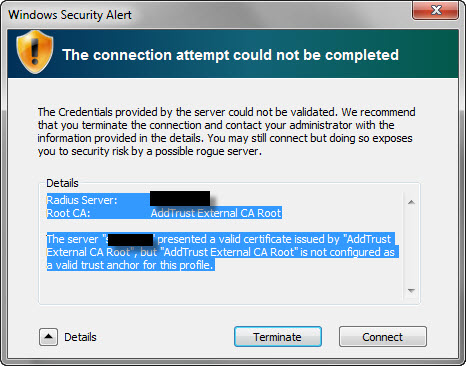Screen dimensions: 466x366
Task: Collapse the details with the arrow toggle
Action: point(48,337)
